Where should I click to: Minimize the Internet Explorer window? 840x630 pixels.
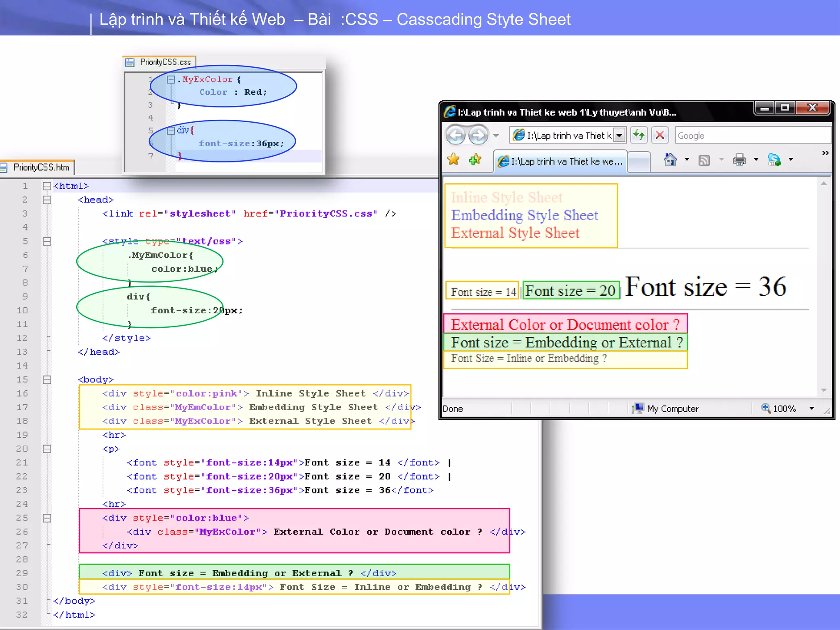tap(765, 108)
